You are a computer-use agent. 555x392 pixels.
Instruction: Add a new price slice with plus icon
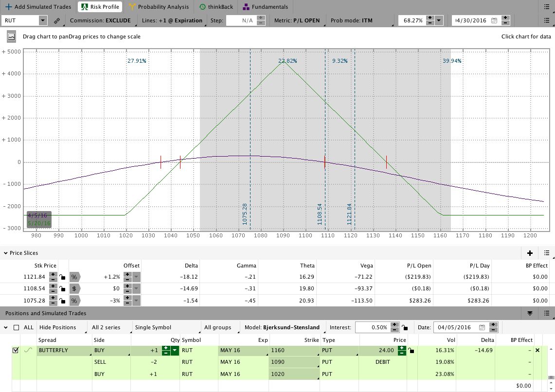tap(530, 253)
